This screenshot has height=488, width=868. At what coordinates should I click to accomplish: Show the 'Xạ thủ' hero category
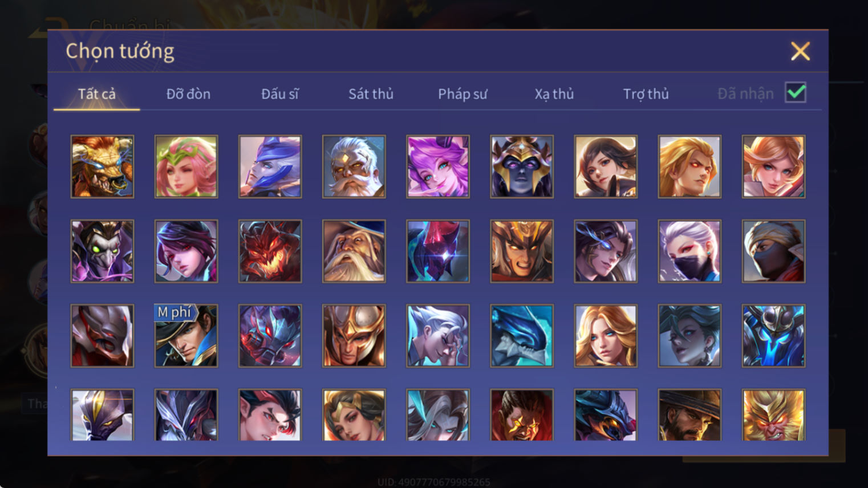tap(554, 94)
